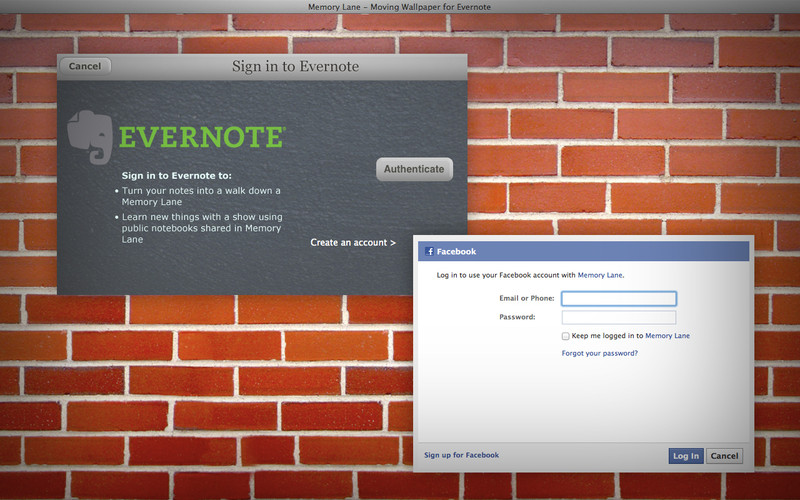
Task: Click the 'Email or Phone:' label
Action: (527, 298)
